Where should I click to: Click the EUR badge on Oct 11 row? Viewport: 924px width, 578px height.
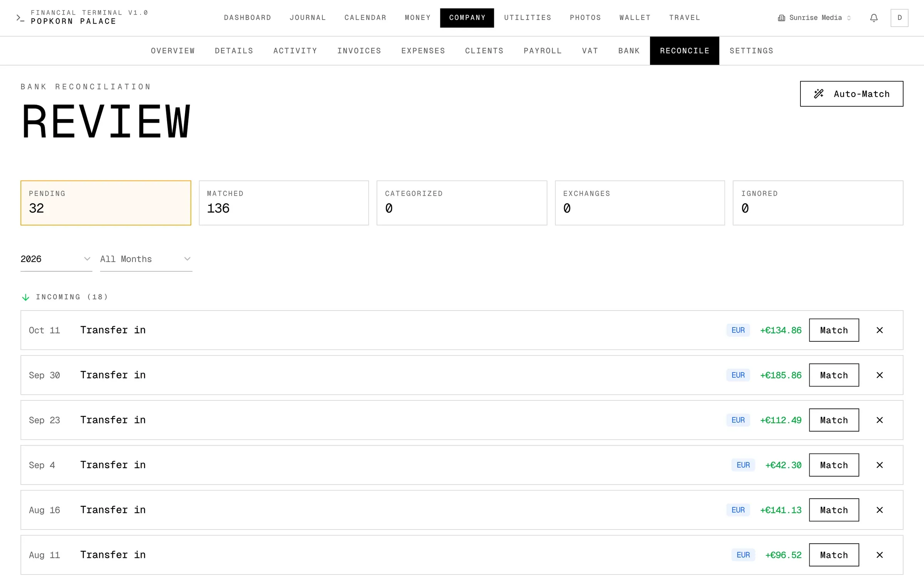click(738, 330)
